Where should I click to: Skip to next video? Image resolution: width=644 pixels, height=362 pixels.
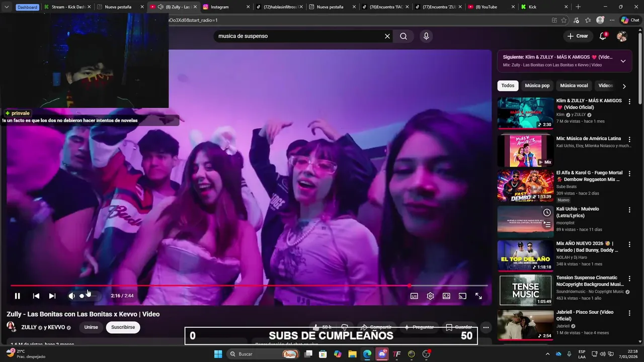pyautogui.click(x=52, y=296)
